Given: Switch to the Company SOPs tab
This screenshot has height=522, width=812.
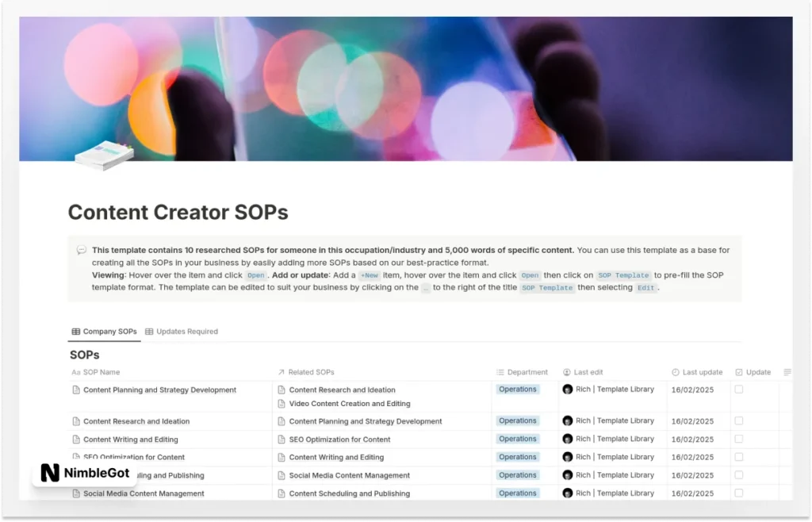Looking at the screenshot, I should [x=104, y=332].
